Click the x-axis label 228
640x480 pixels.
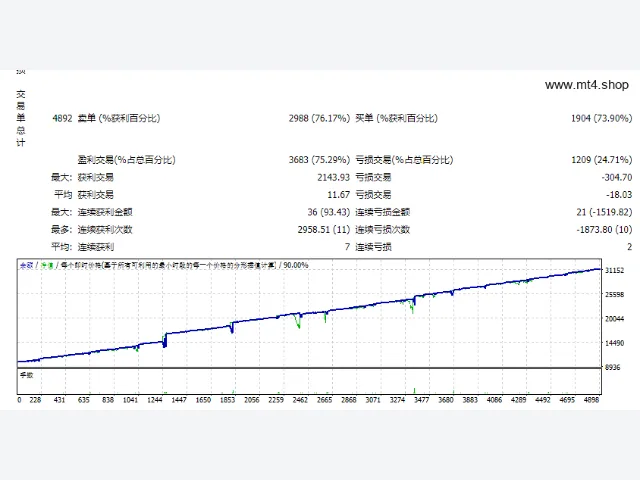pyautogui.click(x=35, y=400)
